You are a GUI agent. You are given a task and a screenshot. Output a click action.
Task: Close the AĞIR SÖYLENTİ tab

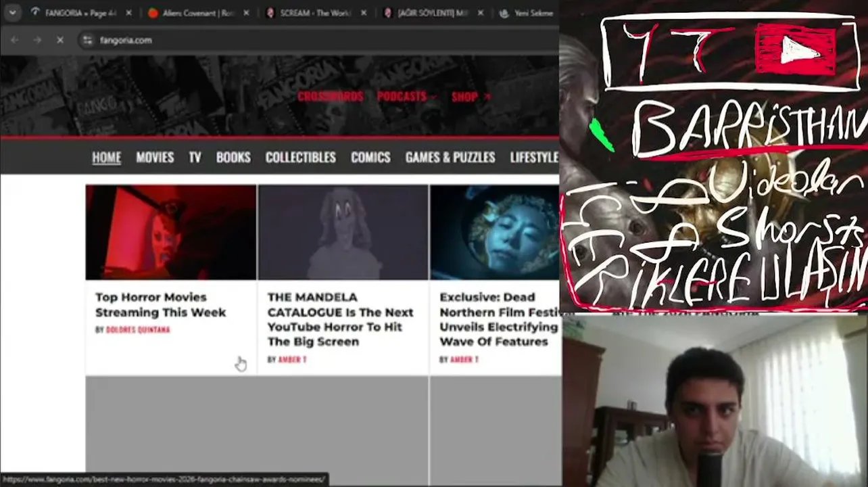[x=480, y=13]
